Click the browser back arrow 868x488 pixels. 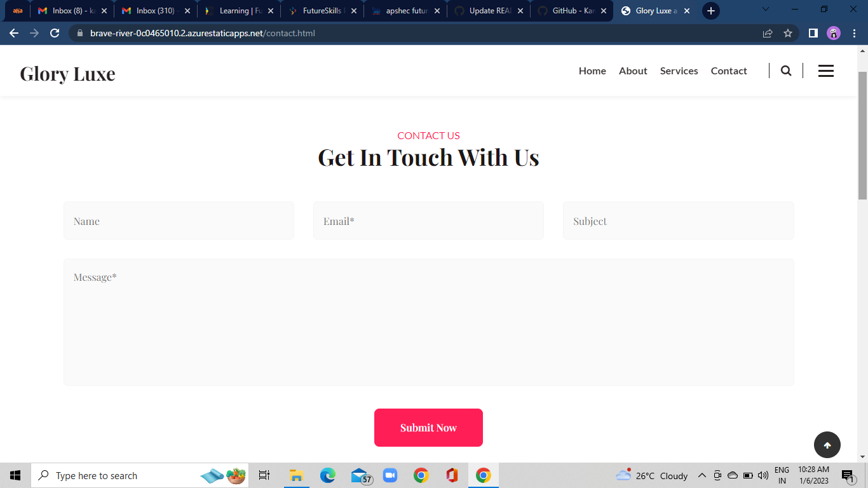[13, 33]
